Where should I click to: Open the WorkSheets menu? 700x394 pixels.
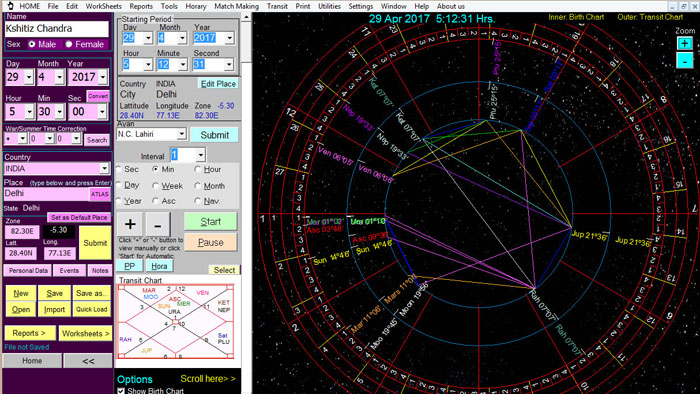(104, 6)
